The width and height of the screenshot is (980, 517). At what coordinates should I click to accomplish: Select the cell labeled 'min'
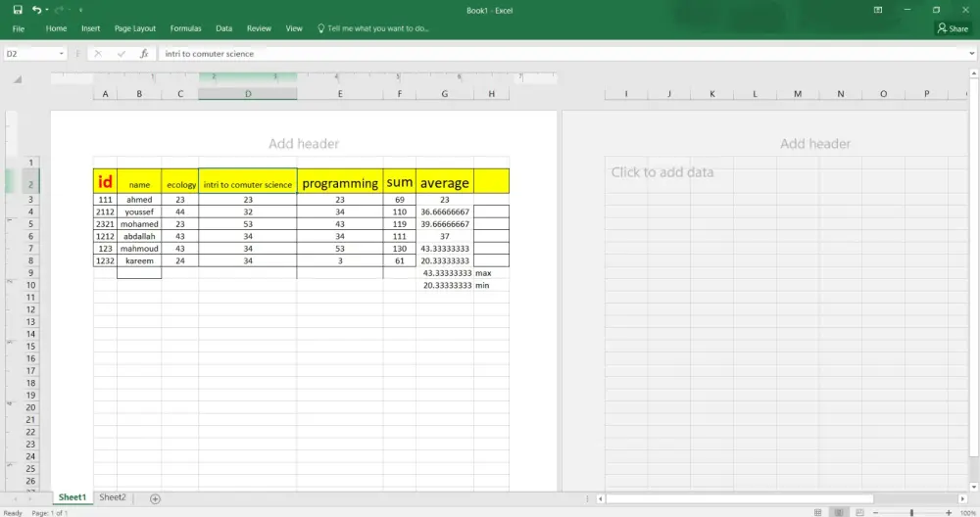(491, 285)
